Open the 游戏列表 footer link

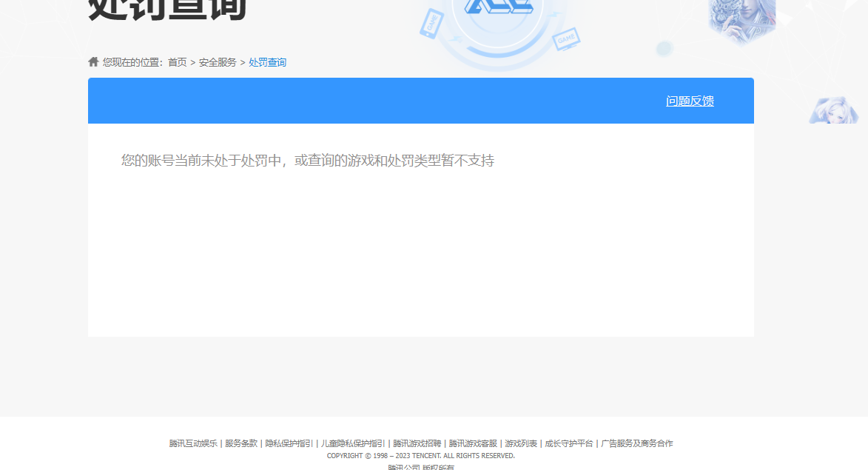coord(521,443)
